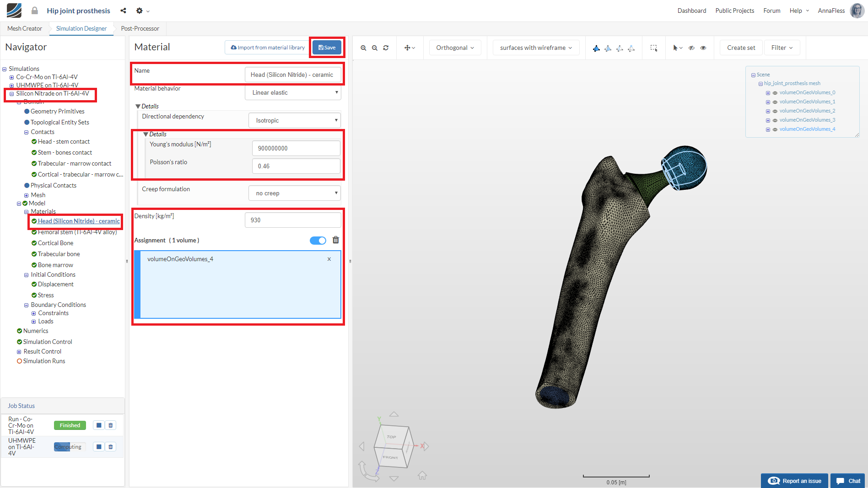Click the lock icon beside project title

point(35,10)
